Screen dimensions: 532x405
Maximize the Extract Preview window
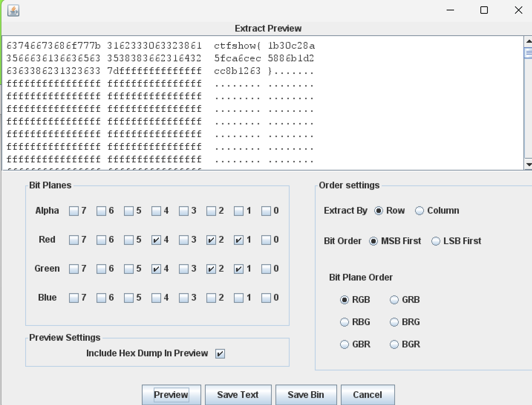484,10
